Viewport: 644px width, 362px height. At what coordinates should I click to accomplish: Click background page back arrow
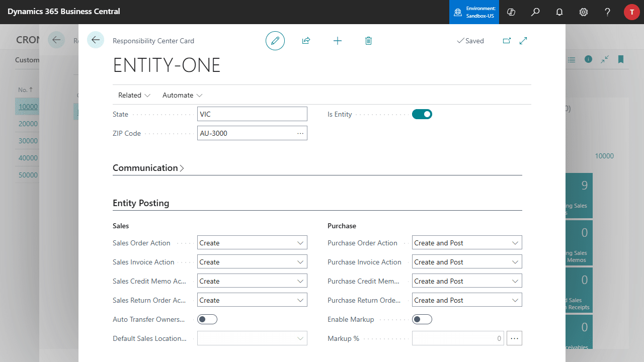(56, 40)
